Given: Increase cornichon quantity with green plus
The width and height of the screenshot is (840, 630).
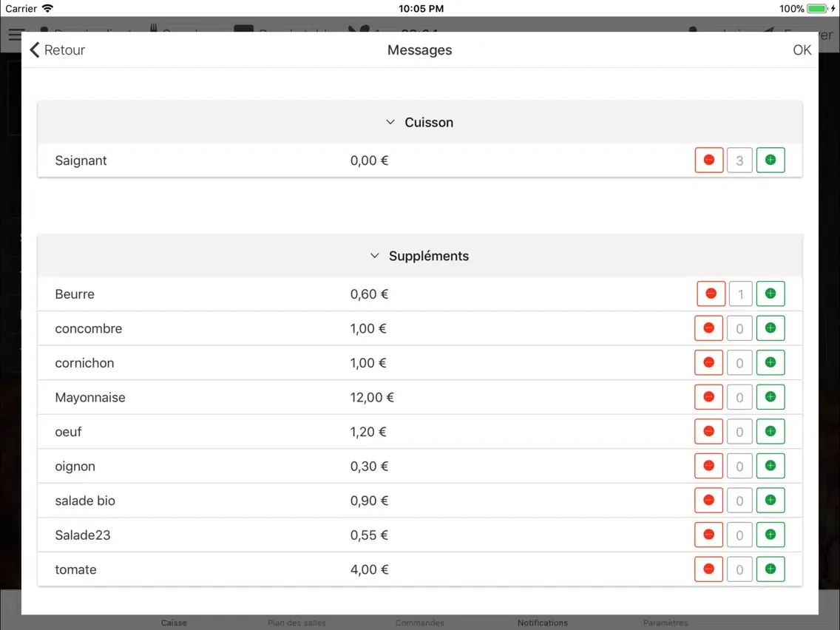Looking at the screenshot, I should (x=770, y=362).
